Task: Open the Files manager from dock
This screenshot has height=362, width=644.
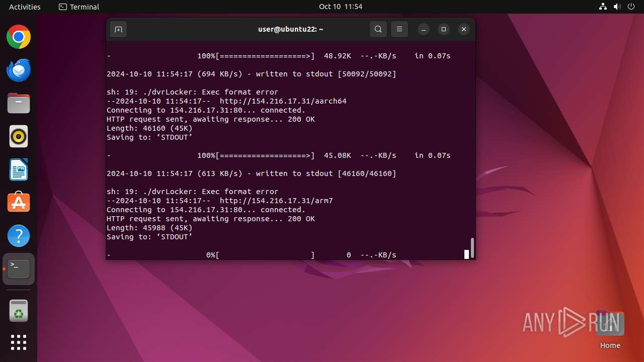Action: pos(19,103)
